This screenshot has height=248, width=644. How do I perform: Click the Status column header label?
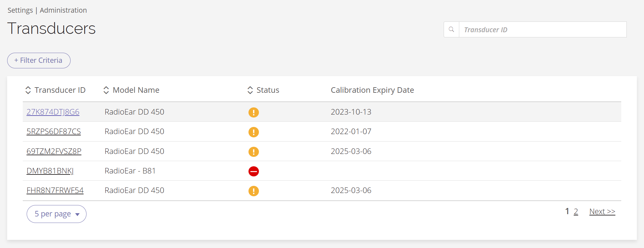[x=268, y=90]
